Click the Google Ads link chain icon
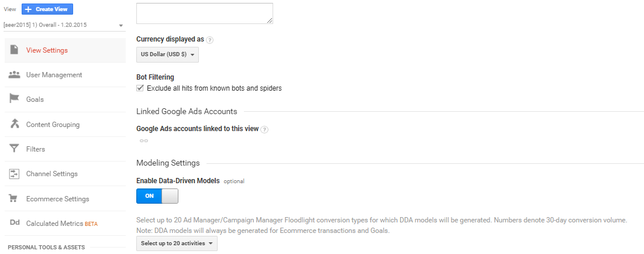The width and height of the screenshot is (644, 254). tap(144, 141)
